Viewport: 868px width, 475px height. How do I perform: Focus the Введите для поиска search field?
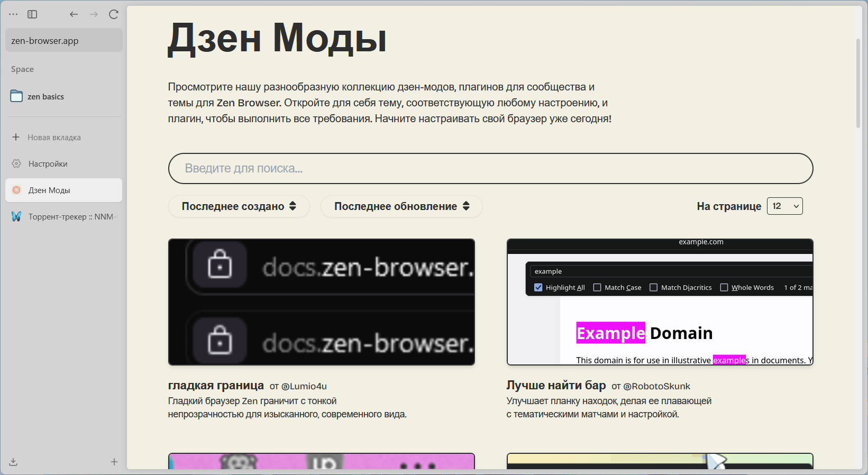(x=490, y=168)
